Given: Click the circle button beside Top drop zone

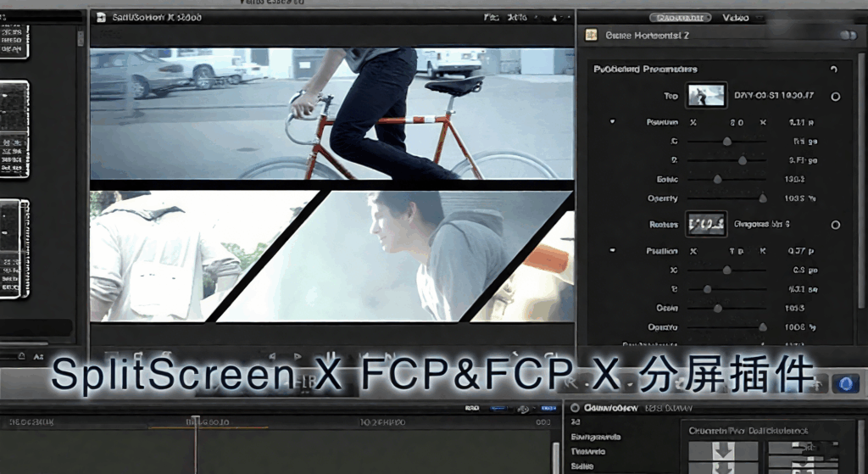Looking at the screenshot, I should click(x=835, y=97).
